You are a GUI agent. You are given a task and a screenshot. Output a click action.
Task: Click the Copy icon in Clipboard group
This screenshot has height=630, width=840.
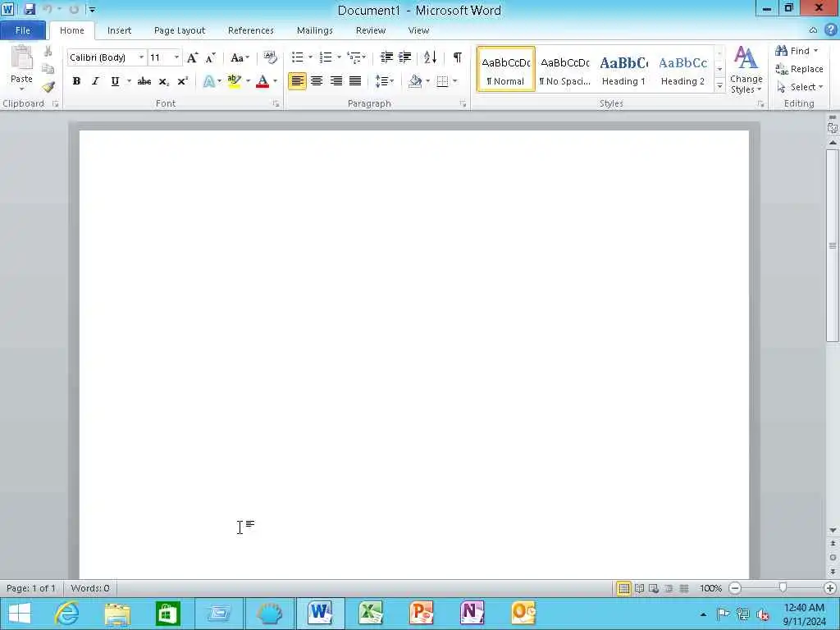(x=48, y=69)
